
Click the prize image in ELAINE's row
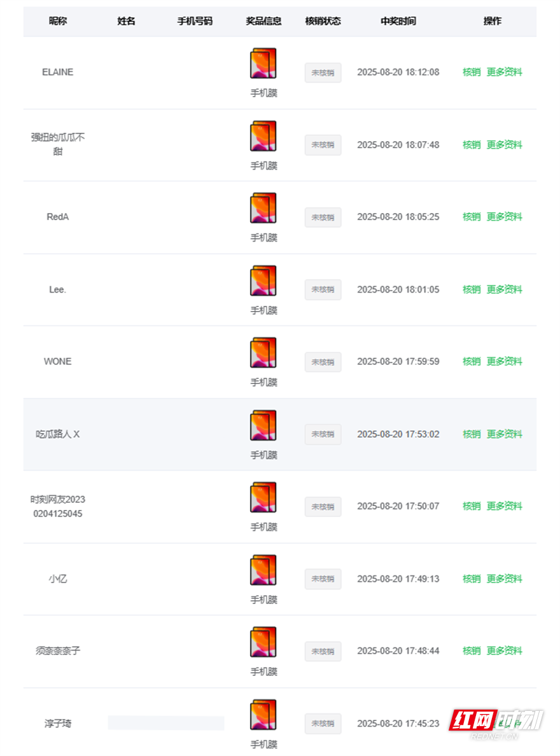tap(263, 64)
